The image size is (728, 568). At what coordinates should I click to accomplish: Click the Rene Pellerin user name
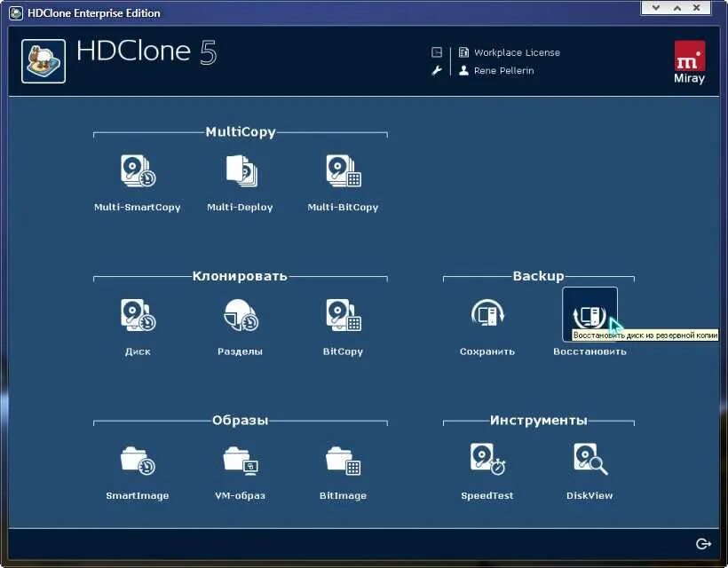[503, 70]
